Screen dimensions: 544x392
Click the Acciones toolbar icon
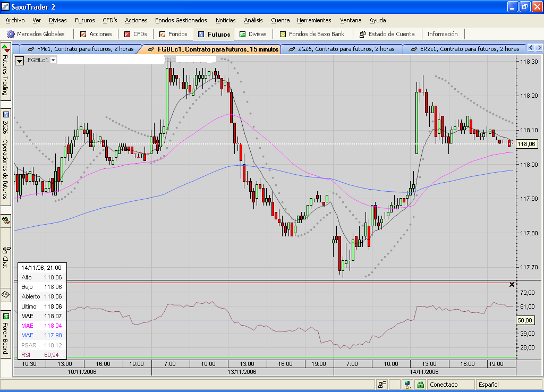[83, 34]
